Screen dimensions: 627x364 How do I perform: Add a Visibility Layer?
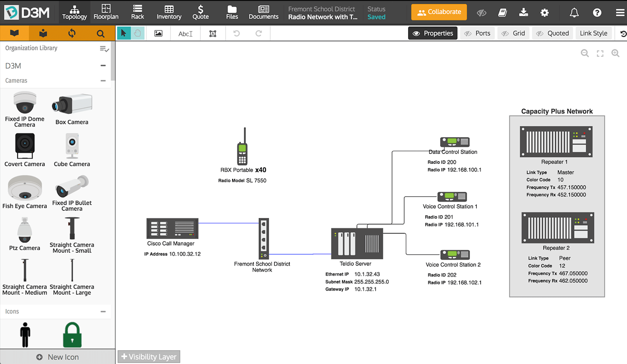pos(149,357)
